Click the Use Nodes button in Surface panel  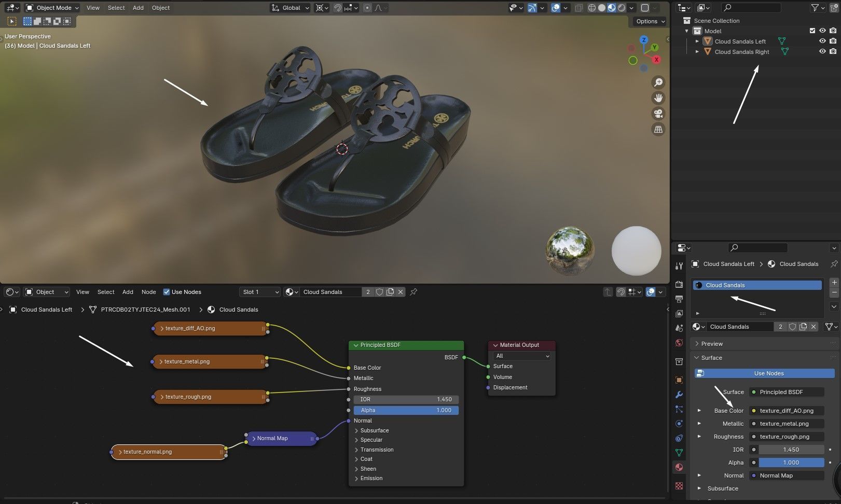point(765,373)
